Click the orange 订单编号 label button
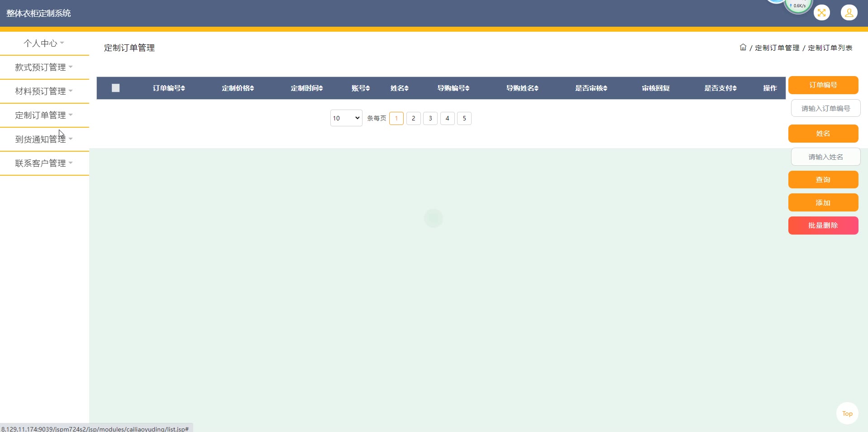Screen dimensions: 868x432 click(x=823, y=85)
